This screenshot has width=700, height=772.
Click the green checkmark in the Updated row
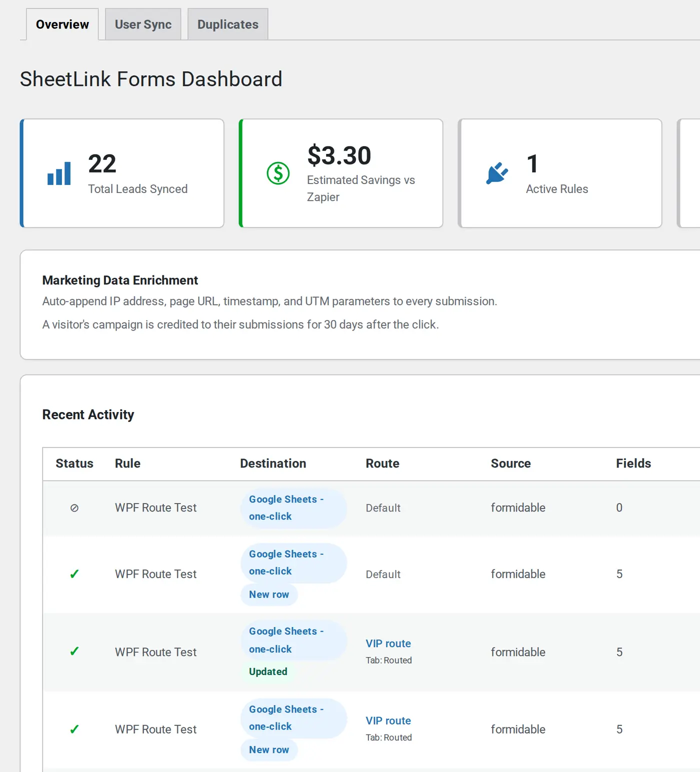point(74,651)
